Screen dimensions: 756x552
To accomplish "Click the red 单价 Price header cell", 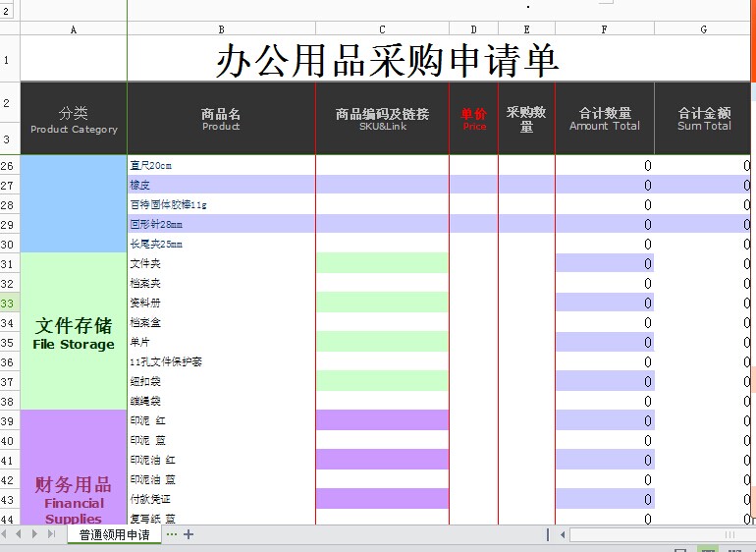I will pos(473,119).
